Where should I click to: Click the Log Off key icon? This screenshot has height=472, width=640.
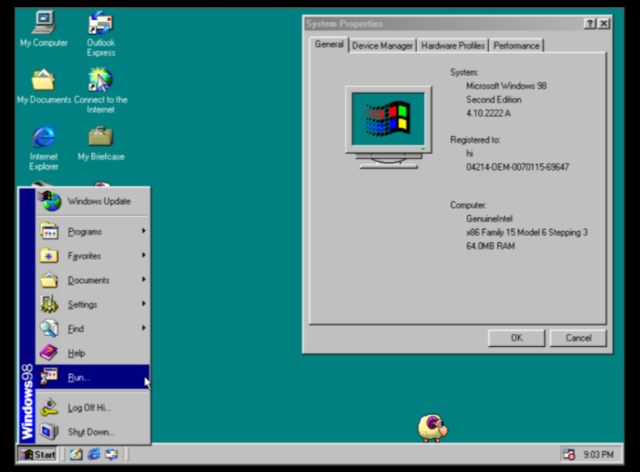point(49,407)
